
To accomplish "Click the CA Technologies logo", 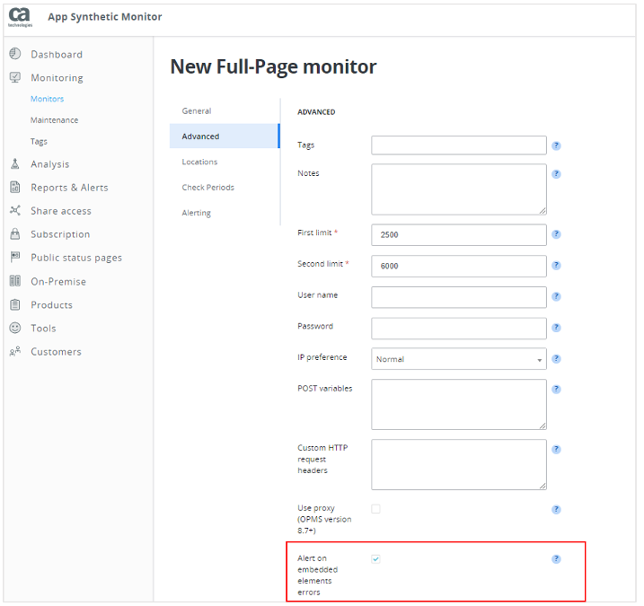I will pyautogui.click(x=20, y=17).
